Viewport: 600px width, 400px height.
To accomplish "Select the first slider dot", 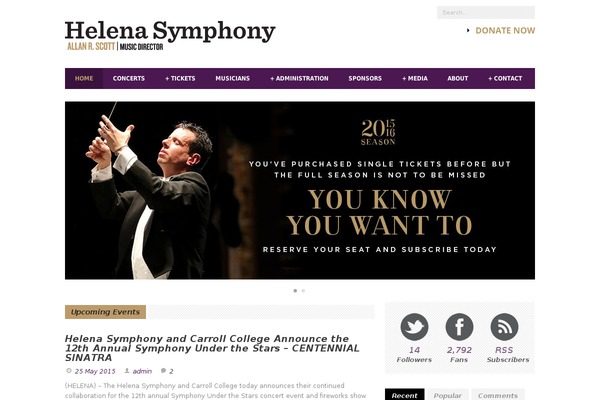I will pos(295,291).
